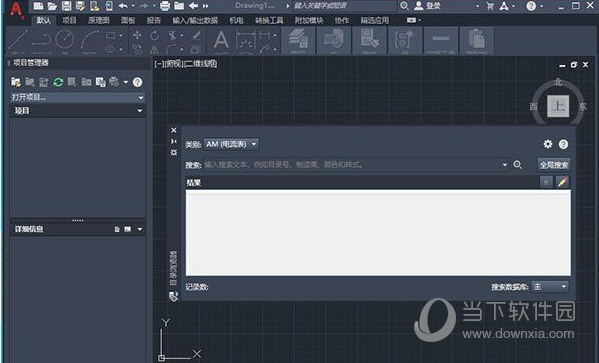This screenshot has width=599, height=363.
Task: Switch to the 面板 ribbon tab
Action: [128, 20]
